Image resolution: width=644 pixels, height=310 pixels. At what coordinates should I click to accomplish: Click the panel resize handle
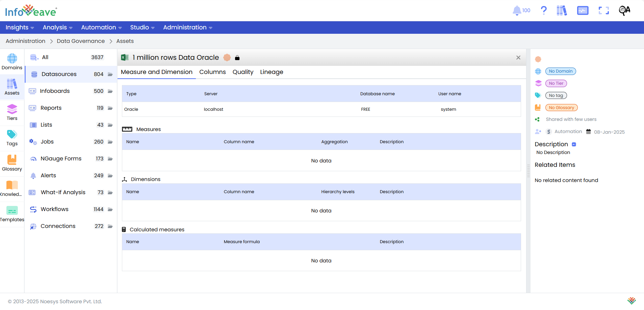click(529, 171)
